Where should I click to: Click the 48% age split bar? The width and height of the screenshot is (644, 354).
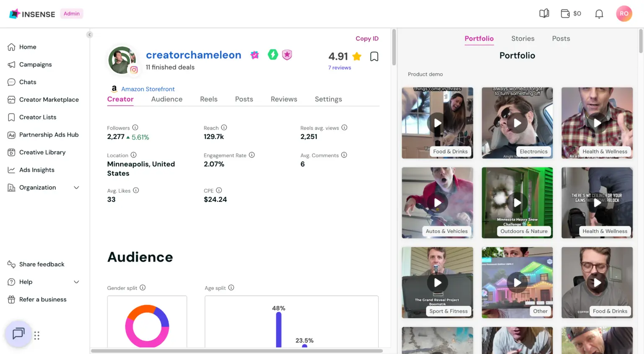(x=279, y=330)
